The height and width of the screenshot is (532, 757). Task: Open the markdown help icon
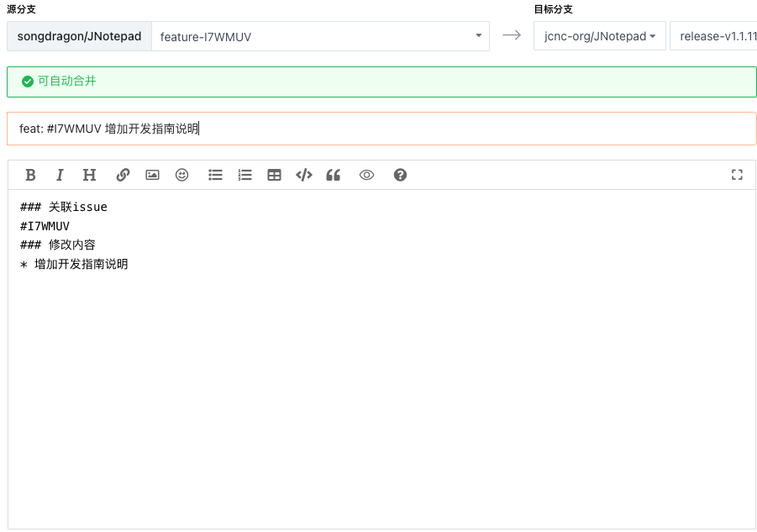(x=400, y=175)
